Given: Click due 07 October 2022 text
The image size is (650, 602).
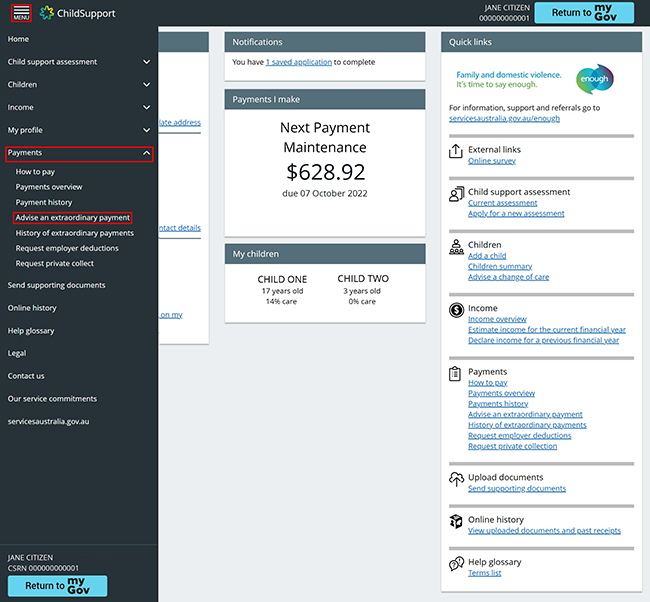Looking at the screenshot, I should point(325,194).
